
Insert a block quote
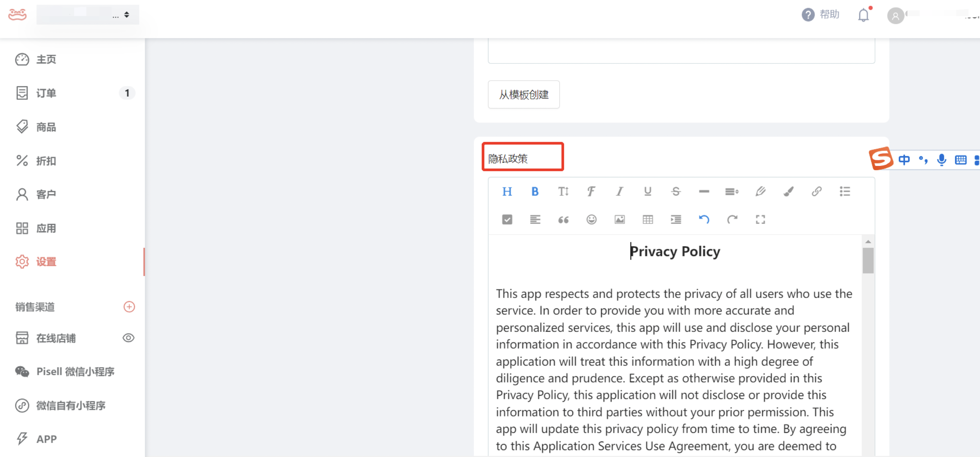pos(563,220)
